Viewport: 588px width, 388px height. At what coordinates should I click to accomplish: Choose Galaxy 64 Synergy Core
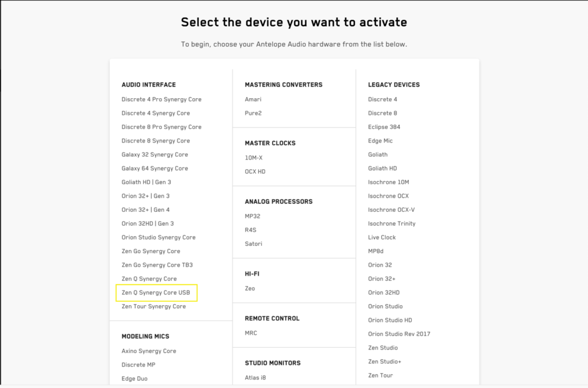click(x=154, y=168)
